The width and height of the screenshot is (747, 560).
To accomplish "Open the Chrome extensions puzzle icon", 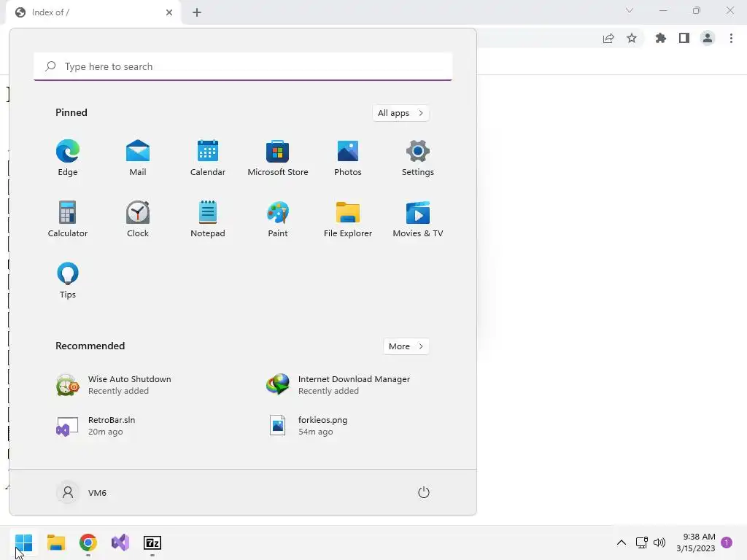I will (x=661, y=38).
